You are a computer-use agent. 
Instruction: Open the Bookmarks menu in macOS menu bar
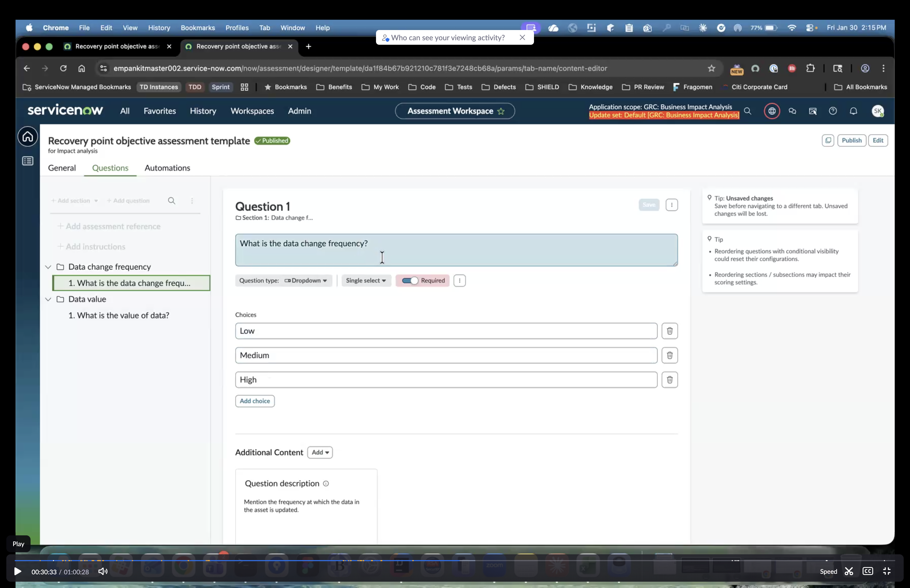(198, 27)
